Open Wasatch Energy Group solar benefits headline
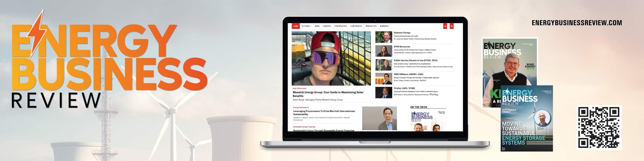This screenshot has width=644, height=161. 328,94
